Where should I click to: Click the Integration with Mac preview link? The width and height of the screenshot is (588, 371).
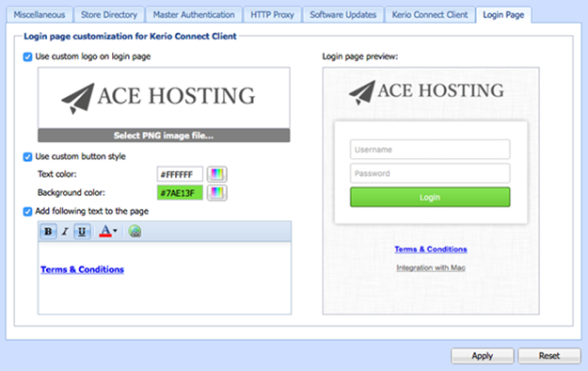tap(431, 267)
